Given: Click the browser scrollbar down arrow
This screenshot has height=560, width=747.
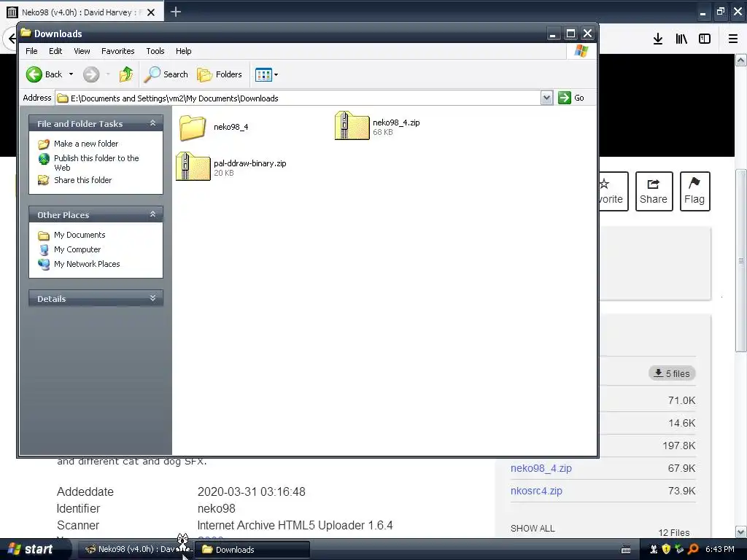Looking at the screenshot, I should point(741,532).
